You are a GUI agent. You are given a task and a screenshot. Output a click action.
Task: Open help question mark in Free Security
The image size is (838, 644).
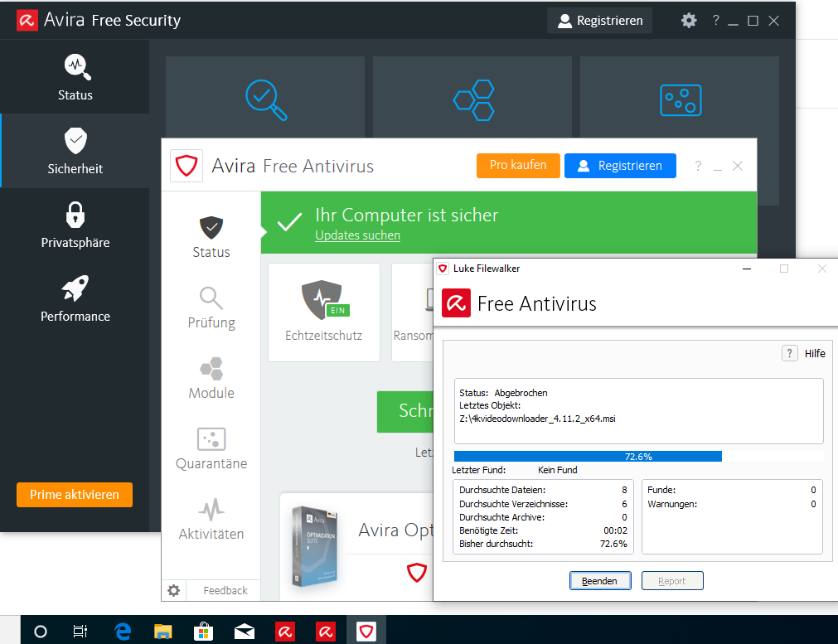pos(715,21)
